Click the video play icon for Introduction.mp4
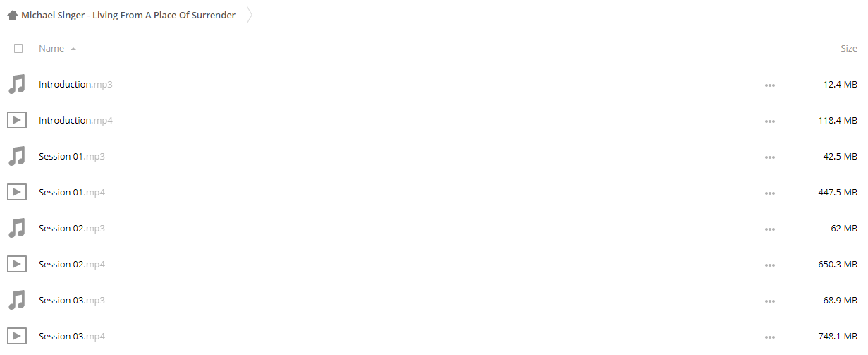Screen dimensions: 868x355 coord(17,120)
